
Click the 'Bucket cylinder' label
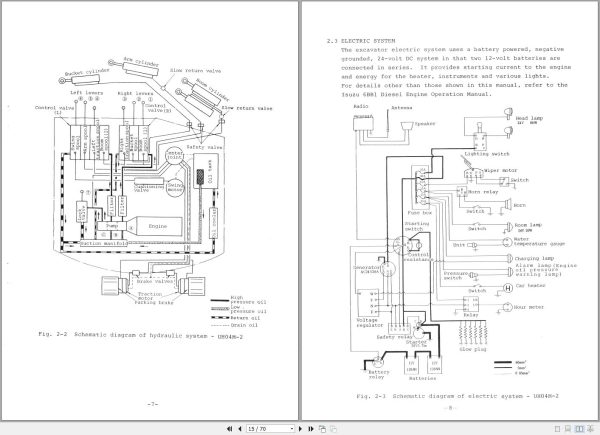[87, 71]
